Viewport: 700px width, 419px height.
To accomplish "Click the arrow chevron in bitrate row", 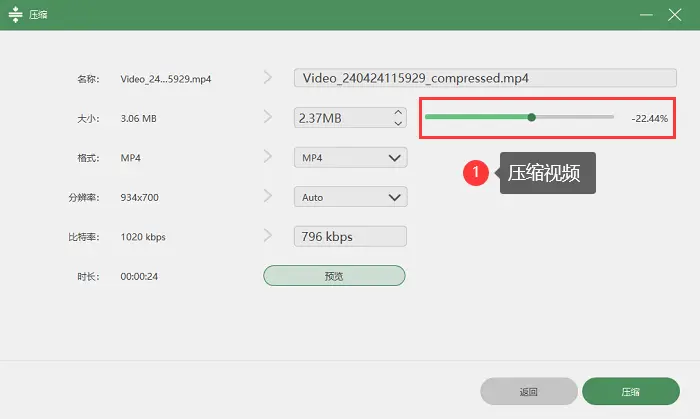I will point(268,235).
